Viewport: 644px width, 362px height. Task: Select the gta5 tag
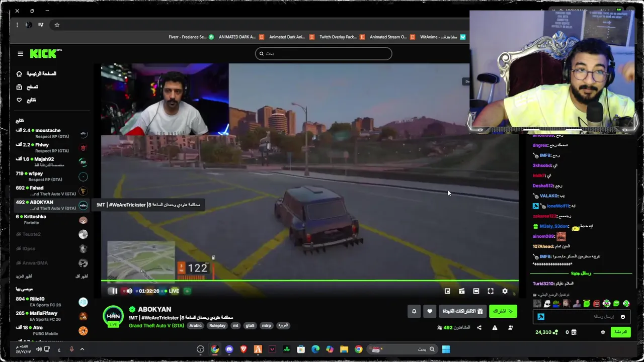pos(250,325)
